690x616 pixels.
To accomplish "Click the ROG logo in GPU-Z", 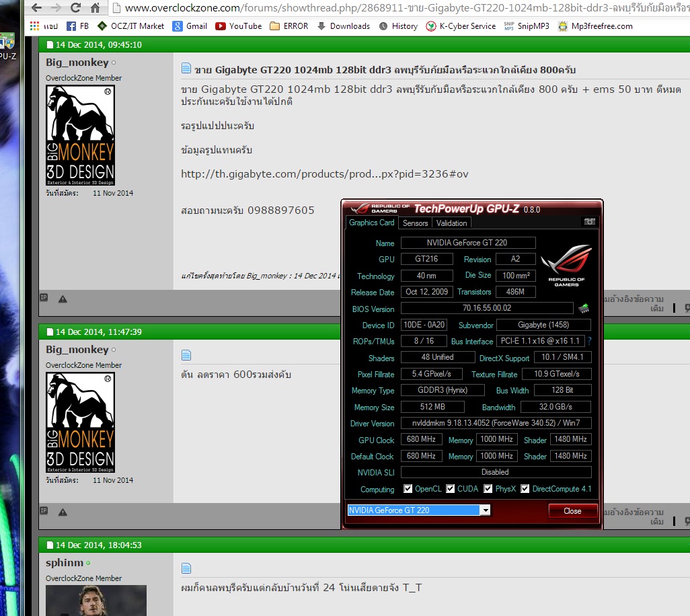I will [566, 266].
